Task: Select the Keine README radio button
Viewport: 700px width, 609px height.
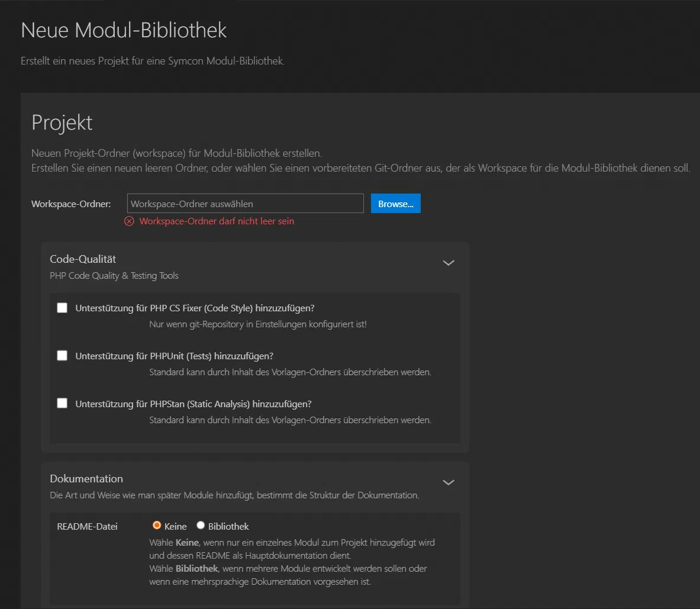Action: pos(157,526)
